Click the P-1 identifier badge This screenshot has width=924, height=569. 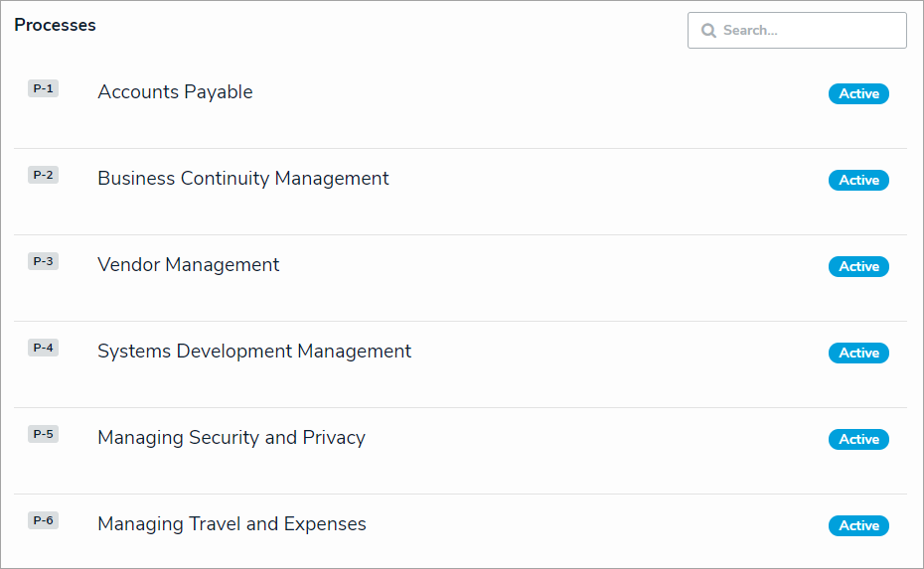(43, 88)
